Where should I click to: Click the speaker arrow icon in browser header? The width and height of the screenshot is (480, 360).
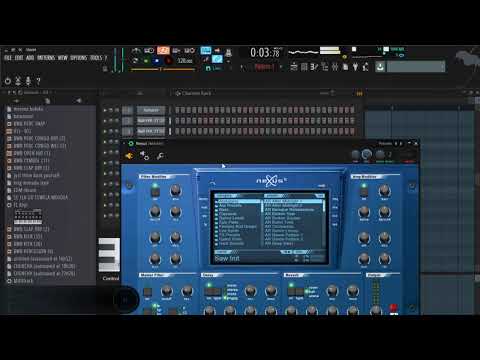pyautogui.click(x=78, y=100)
